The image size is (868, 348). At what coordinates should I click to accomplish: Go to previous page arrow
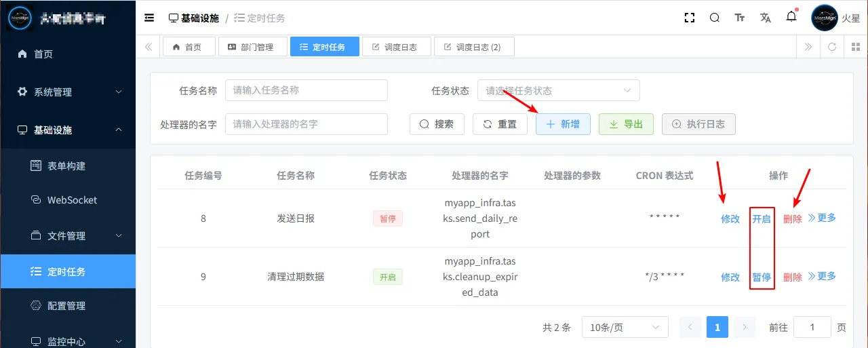pyautogui.click(x=690, y=327)
